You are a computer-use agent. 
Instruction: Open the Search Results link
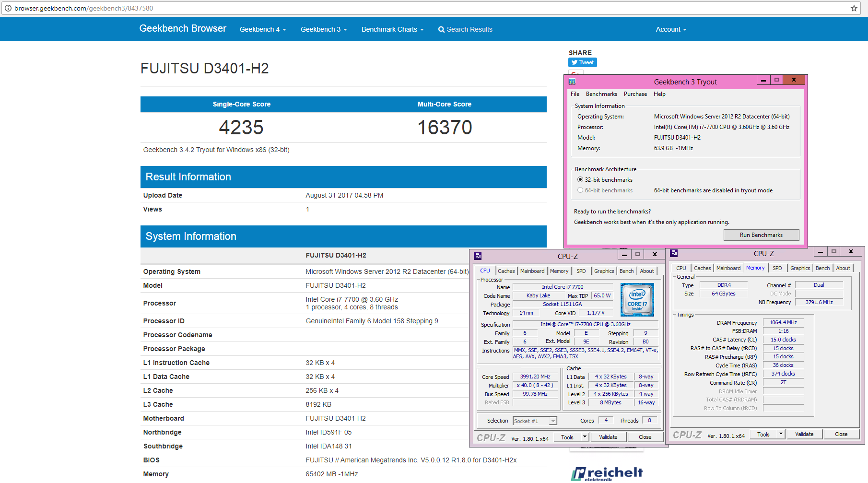pyautogui.click(x=465, y=29)
